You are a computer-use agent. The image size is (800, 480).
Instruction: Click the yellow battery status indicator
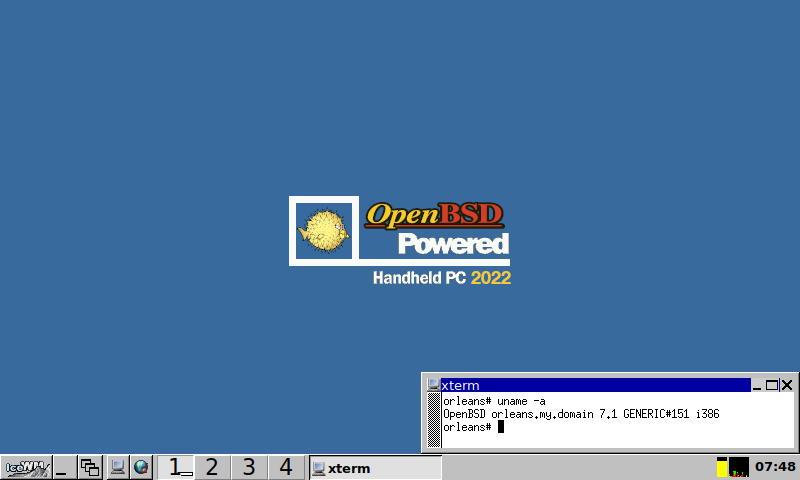click(722, 467)
